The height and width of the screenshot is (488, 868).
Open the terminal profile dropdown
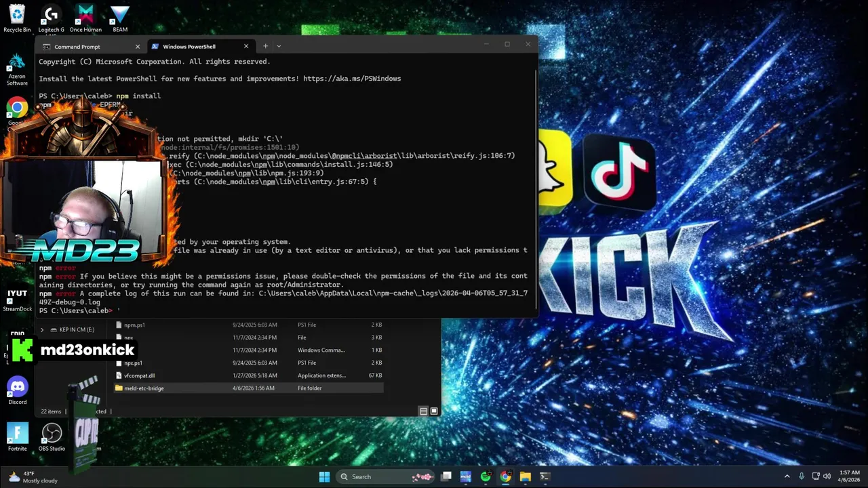pos(279,47)
